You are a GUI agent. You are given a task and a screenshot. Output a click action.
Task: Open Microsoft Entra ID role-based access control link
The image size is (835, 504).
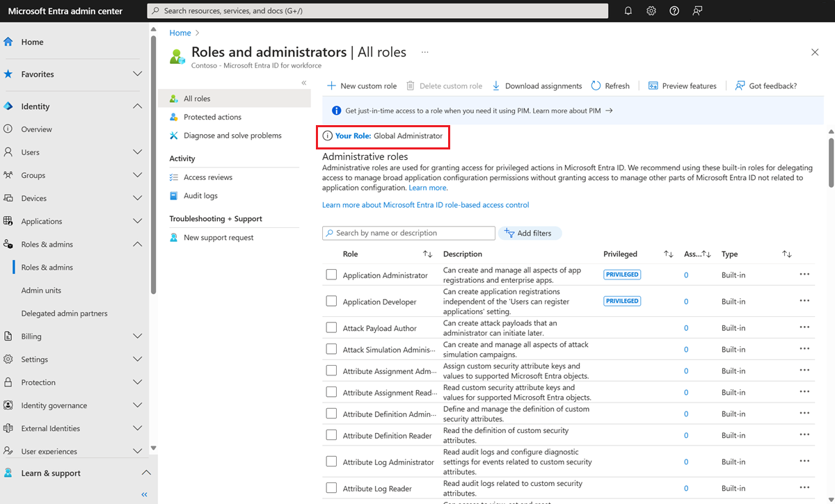click(x=426, y=205)
